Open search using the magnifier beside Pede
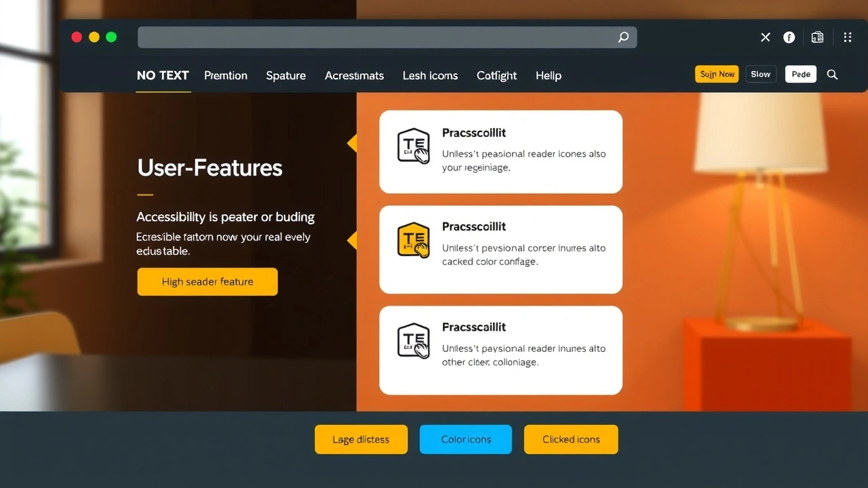Viewport: 868px width, 488px height. click(832, 75)
